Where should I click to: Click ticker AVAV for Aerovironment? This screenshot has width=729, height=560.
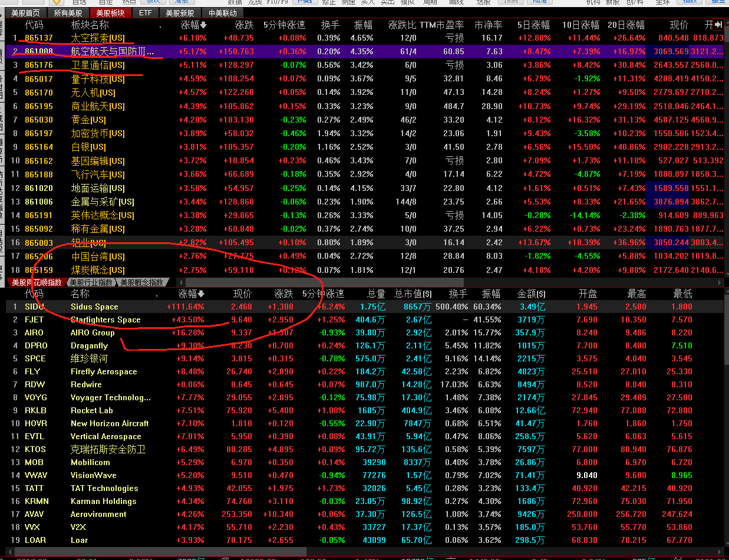tap(35, 514)
